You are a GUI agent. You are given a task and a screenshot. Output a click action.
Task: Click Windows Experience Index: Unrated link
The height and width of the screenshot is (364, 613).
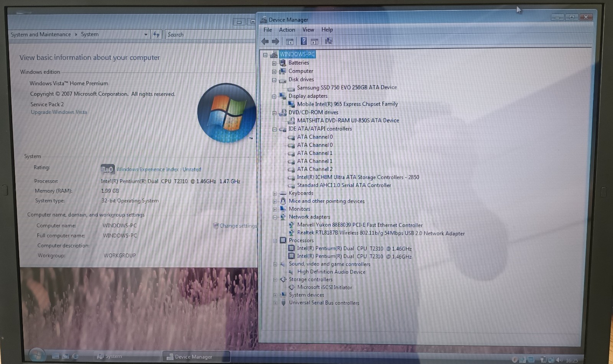click(159, 169)
